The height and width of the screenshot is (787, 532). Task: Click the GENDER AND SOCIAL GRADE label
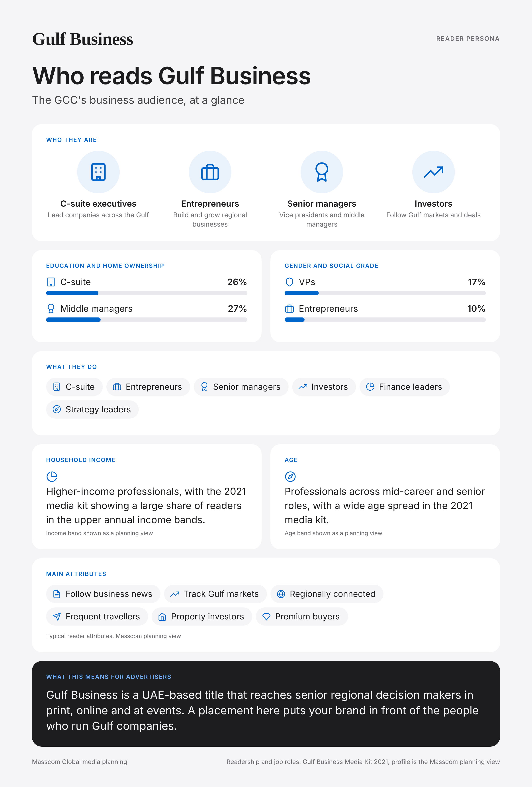[331, 266]
